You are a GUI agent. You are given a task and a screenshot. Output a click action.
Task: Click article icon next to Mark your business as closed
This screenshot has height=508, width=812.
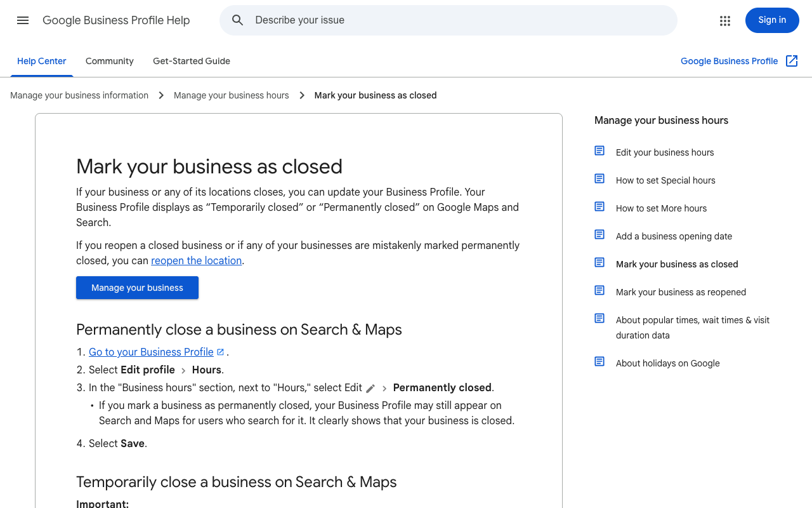click(599, 262)
